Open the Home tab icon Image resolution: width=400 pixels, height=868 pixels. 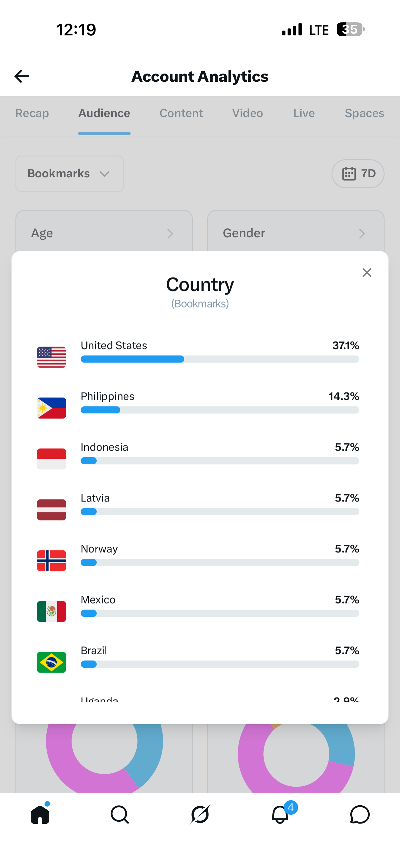pos(40,814)
